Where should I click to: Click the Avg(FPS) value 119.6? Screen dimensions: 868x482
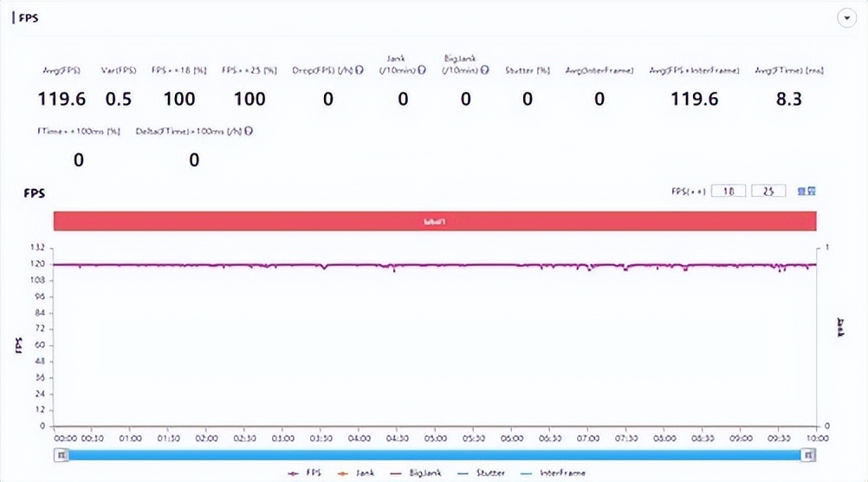(x=62, y=99)
